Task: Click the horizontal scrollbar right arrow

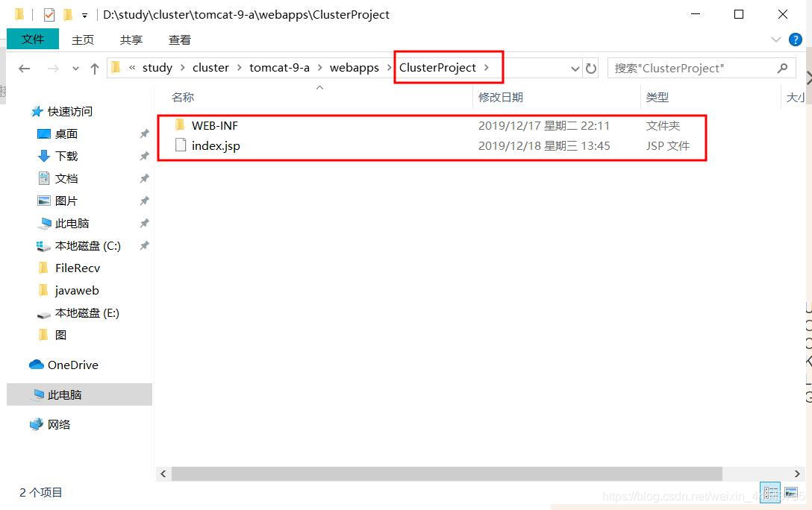Action: (797, 473)
